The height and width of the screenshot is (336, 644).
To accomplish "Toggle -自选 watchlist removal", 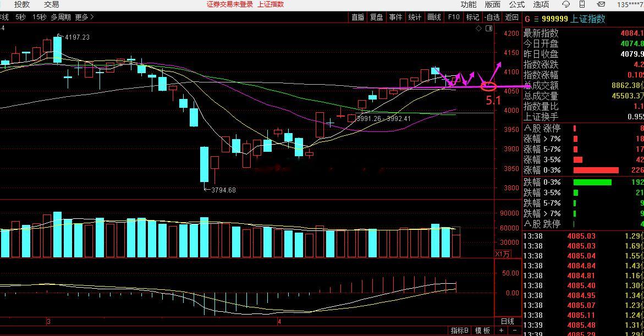I will pos(492,17).
